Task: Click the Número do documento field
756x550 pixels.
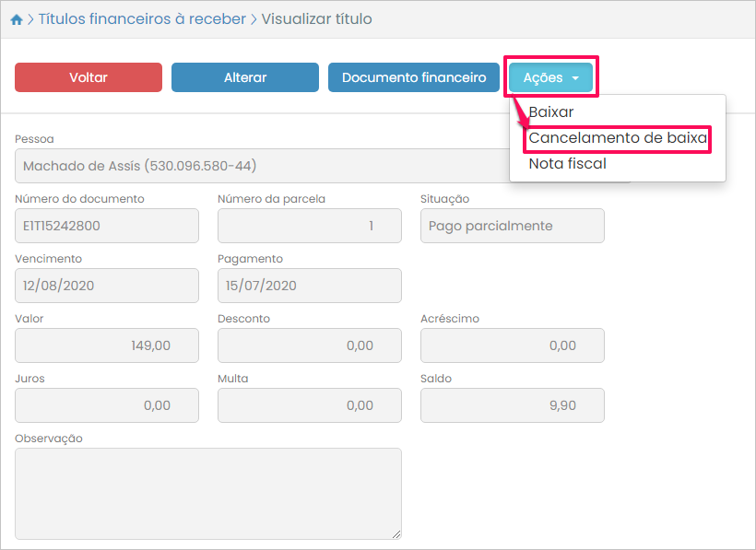Action: [107, 226]
